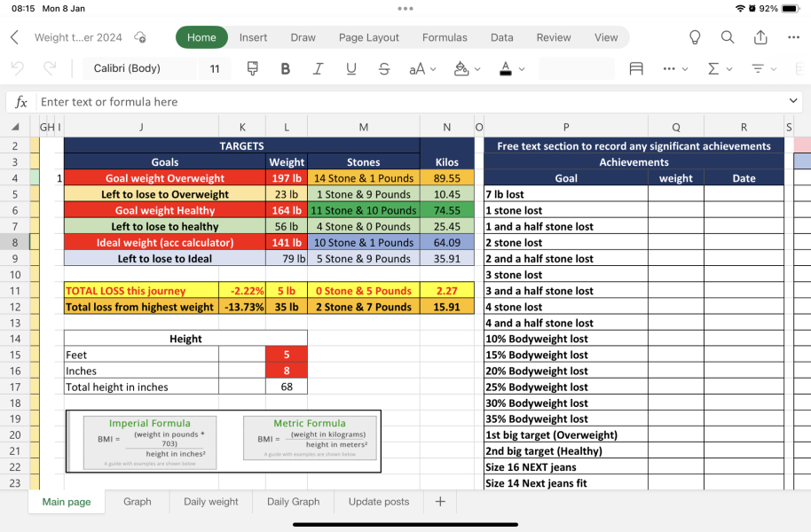Viewport: 811px width, 532px height.
Task: Click the strikethrough icon
Action: click(x=384, y=69)
